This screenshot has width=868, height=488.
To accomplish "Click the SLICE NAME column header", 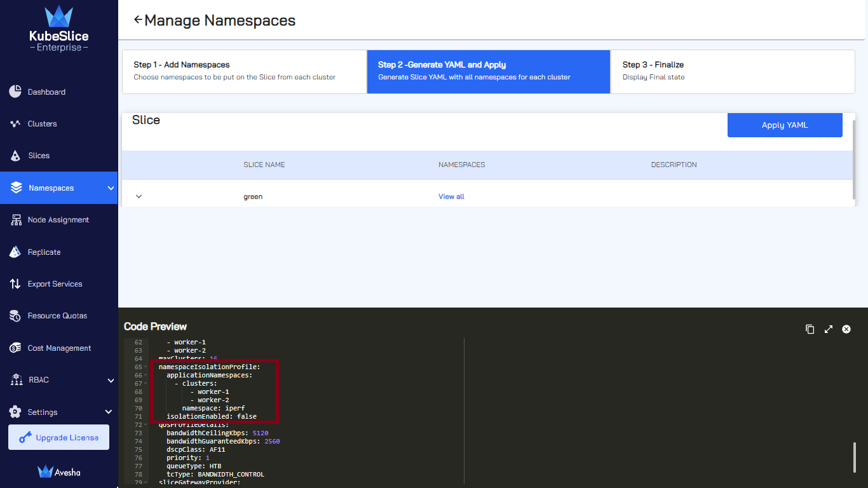I will [x=264, y=165].
